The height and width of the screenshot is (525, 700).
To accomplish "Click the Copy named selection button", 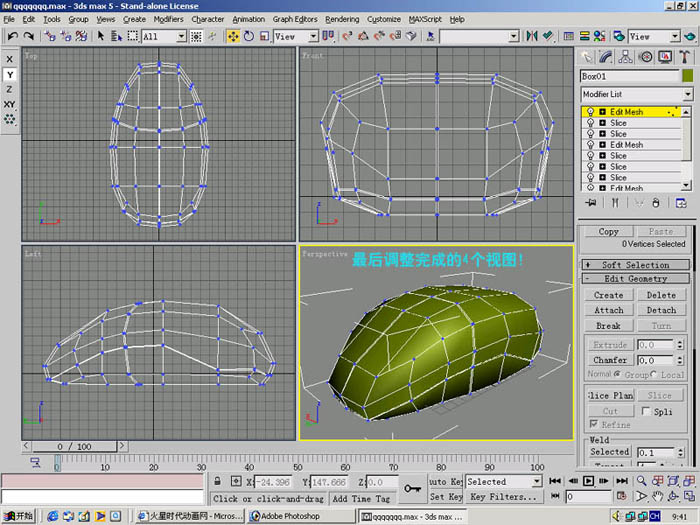I will coord(608,231).
